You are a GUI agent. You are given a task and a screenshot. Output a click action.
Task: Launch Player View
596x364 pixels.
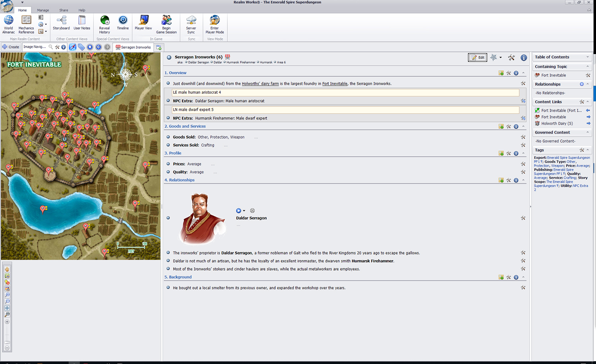[143, 23]
